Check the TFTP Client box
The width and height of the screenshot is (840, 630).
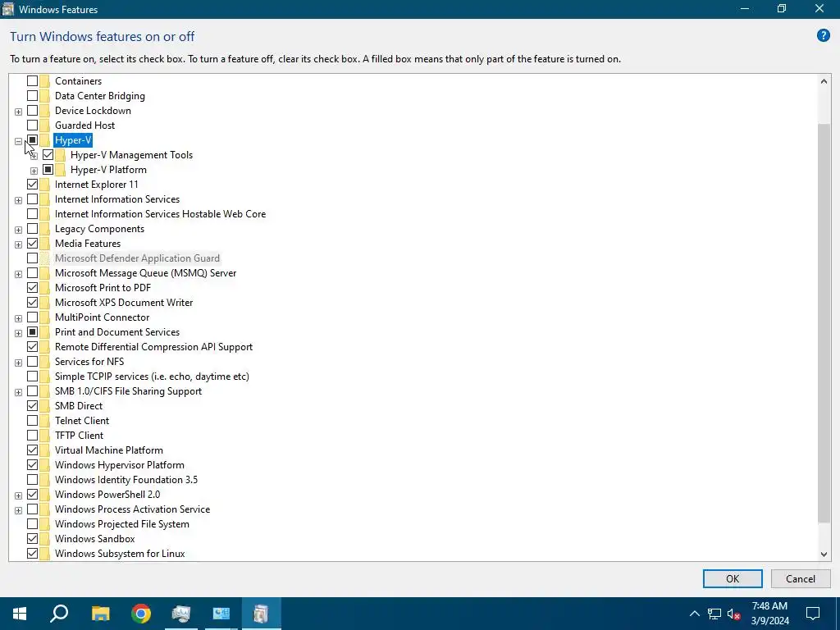(x=32, y=436)
